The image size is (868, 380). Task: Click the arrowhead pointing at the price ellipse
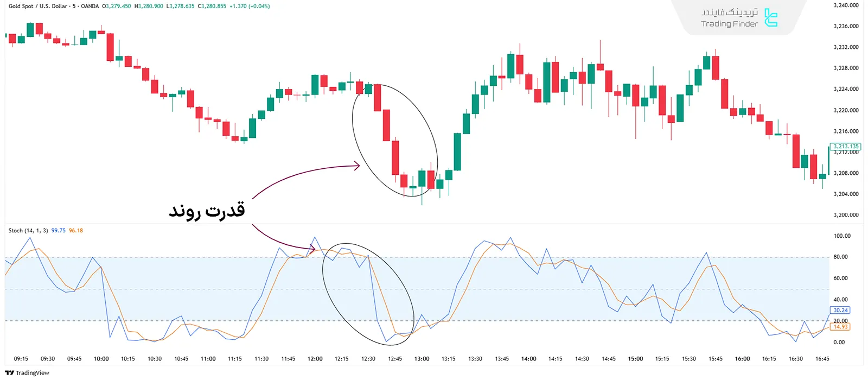point(357,166)
